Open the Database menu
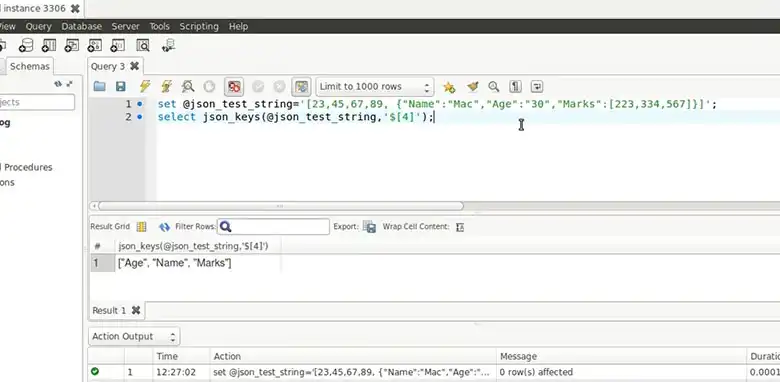780x382 pixels. pyautogui.click(x=82, y=26)
